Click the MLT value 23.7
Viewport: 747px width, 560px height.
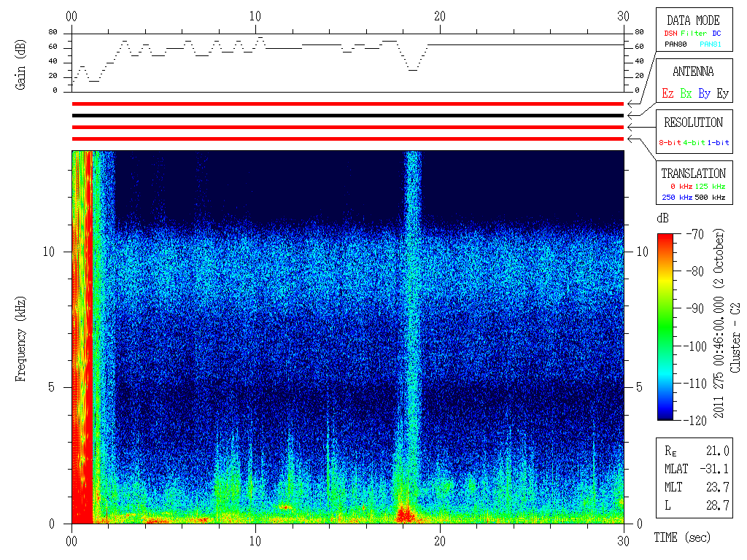(x=718, y=487)
